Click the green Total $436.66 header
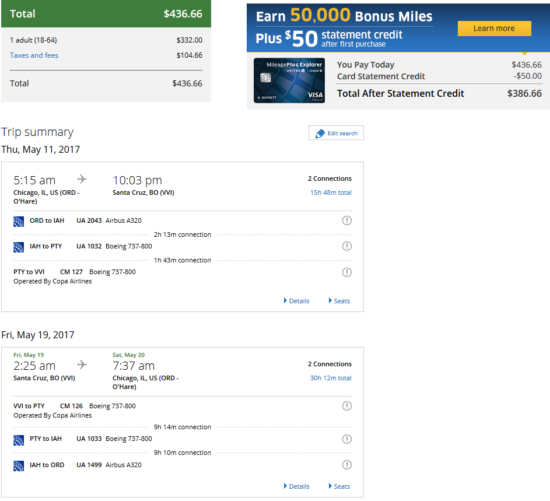The width and height of the screenshot is (550, 501). tap(106, 14)
